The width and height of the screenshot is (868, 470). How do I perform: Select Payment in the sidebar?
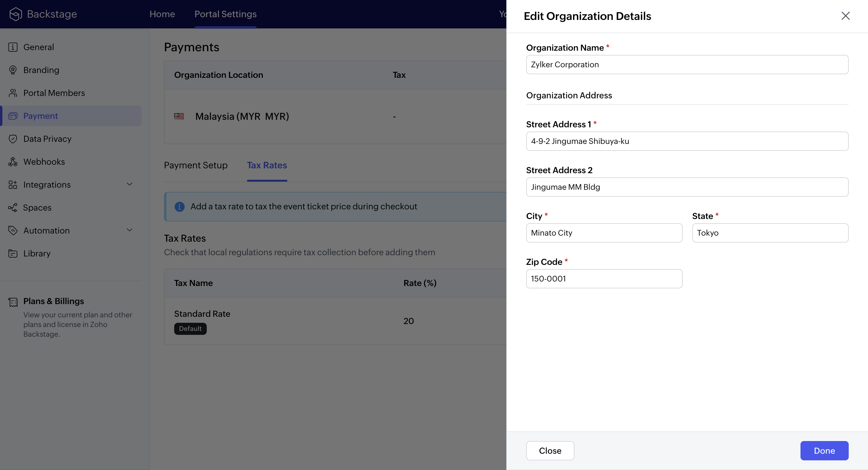[71, 116]
